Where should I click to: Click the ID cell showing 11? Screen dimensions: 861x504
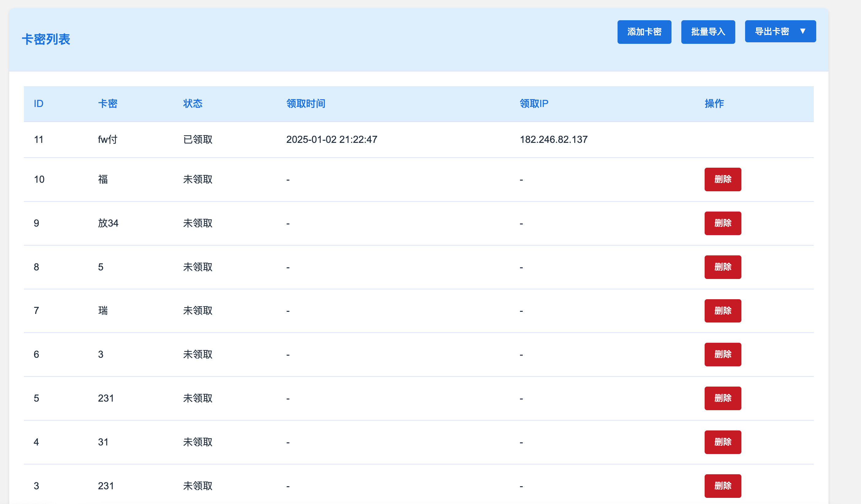[39, 139]
